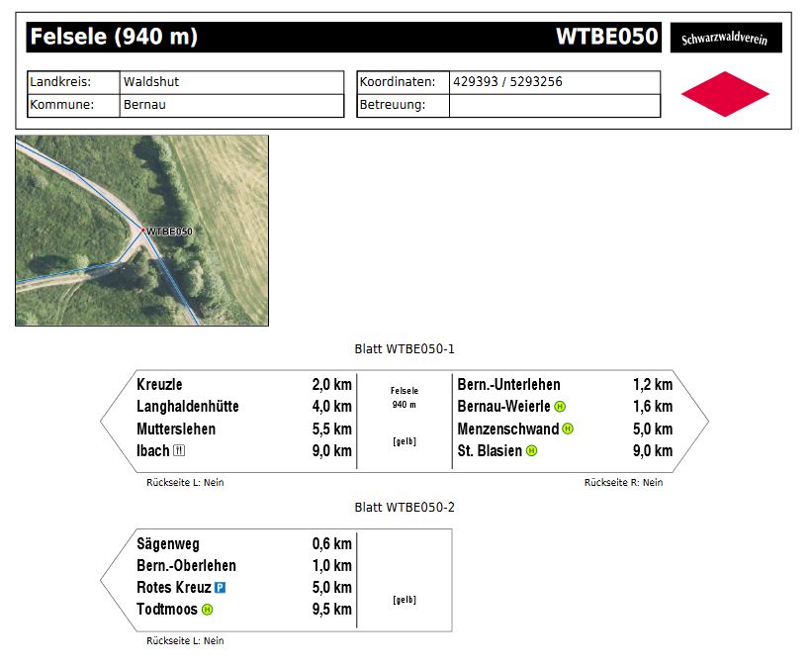Select the Kreuzle 2,0 km destination line
The width and height of the screenshot is (812, 668).
coord(243,385)
